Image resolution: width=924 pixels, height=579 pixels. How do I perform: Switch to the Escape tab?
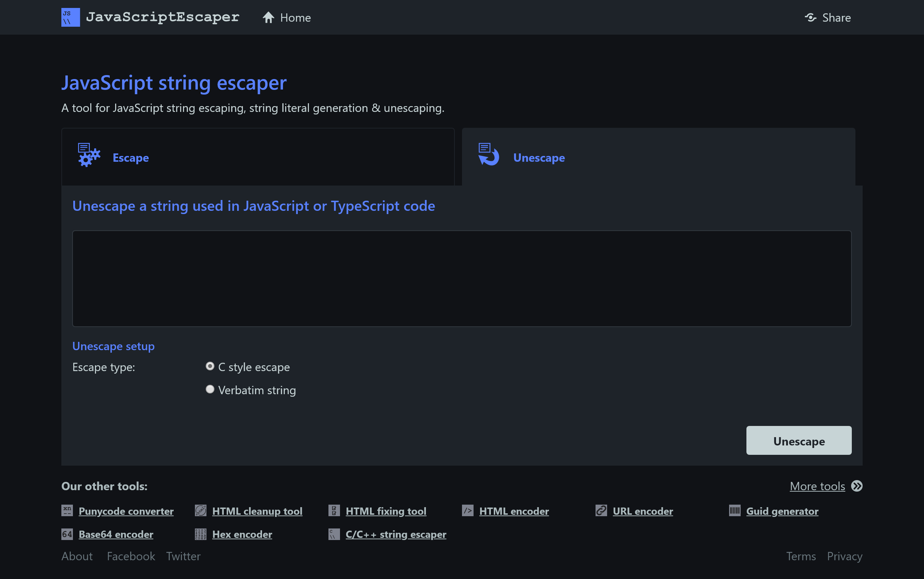pos(258,157)
